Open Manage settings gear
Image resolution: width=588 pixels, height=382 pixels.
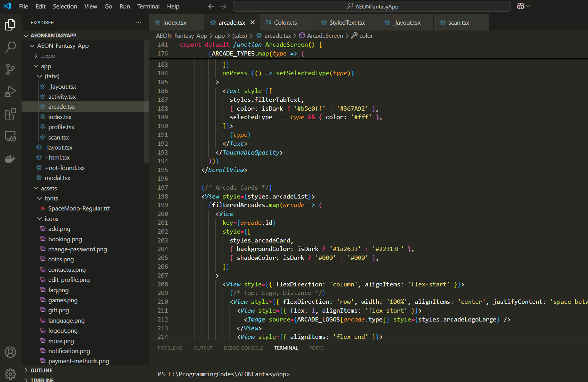pyautogui.click(x=10, y=374)
